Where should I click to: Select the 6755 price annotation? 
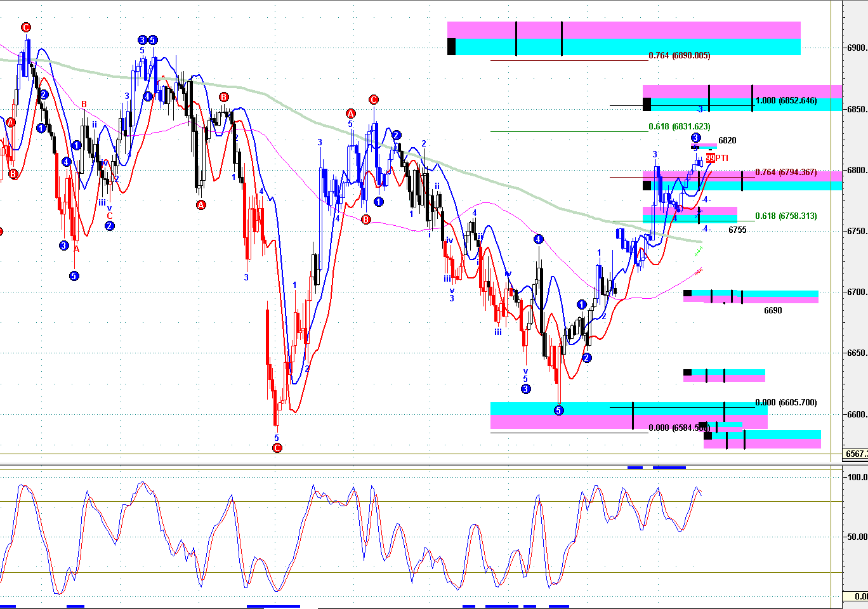click(737, 230)
